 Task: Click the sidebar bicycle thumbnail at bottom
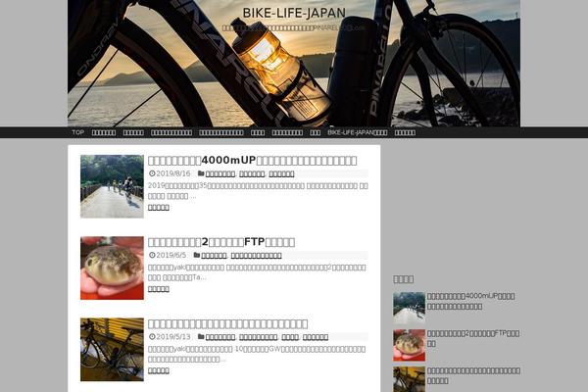point(409,379)
